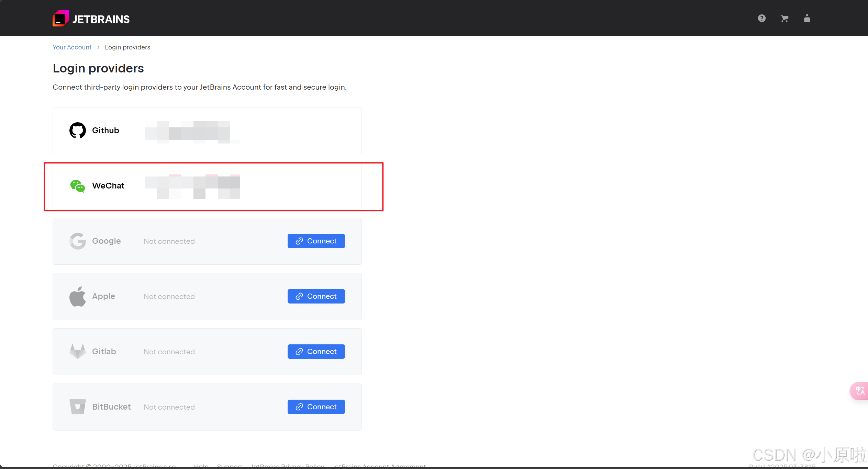Connect the BitBucket login provider
The width and height of the screenshot is (868, 469).
[316, 407]
